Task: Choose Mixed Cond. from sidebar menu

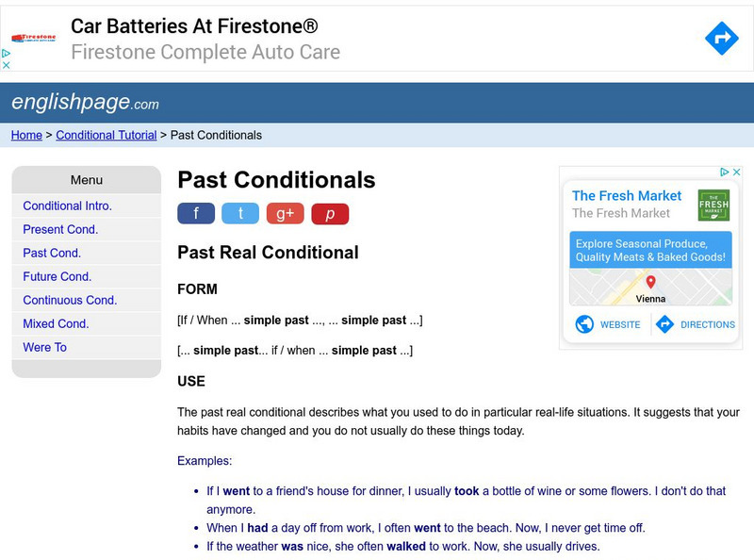Action: [x=56, y=323]
